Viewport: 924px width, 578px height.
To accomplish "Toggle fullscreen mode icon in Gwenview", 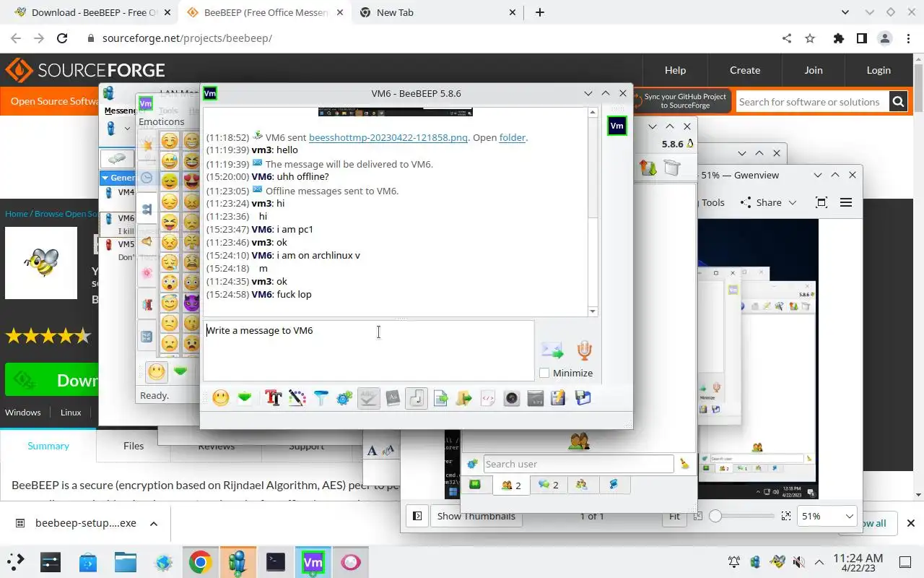I will click(x=821, y=202).
